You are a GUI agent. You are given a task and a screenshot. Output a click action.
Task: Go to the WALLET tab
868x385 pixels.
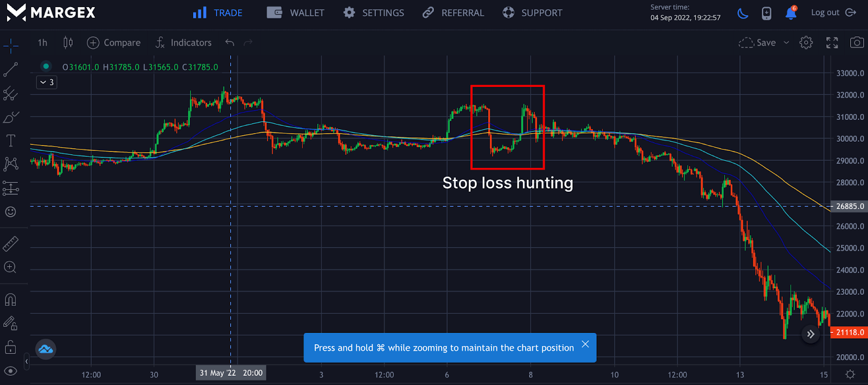296,12
